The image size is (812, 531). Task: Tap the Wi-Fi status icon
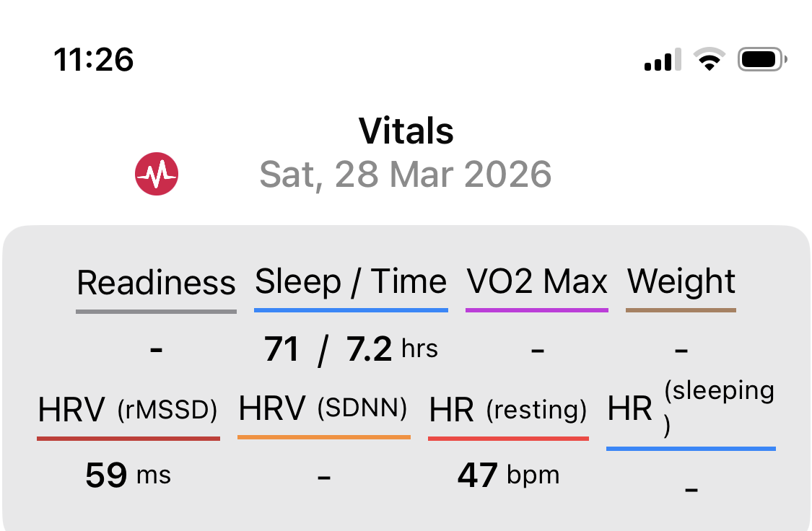pos(710,59)
